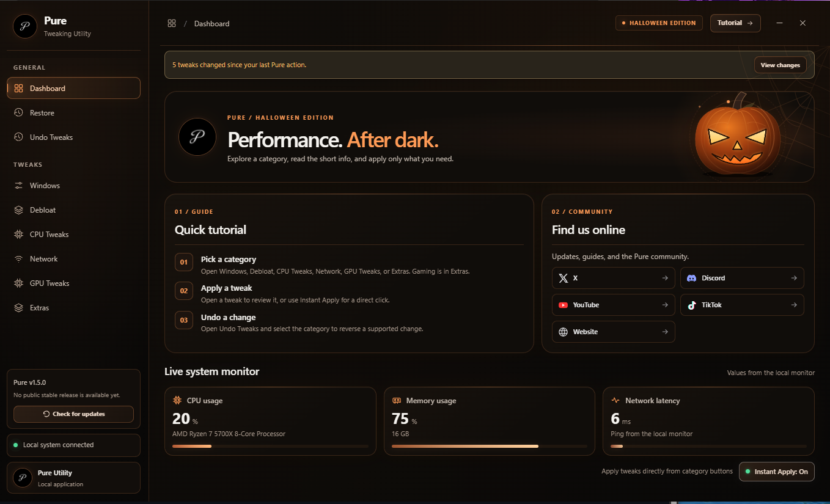Open the X community link
The height and width of the screenshot is (504, 830).
point(614,278)
